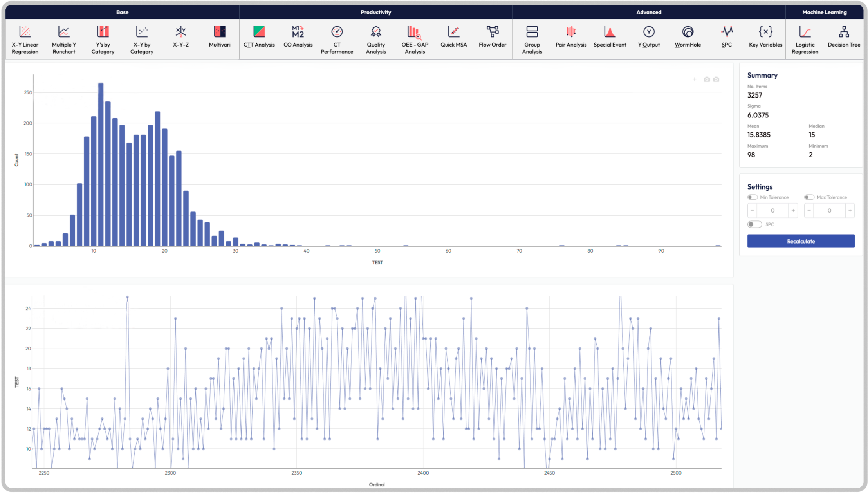Increment Max Tolerance using the plus stepper
The width and height of the screenshot is (868, 493).
coord(850,210)
